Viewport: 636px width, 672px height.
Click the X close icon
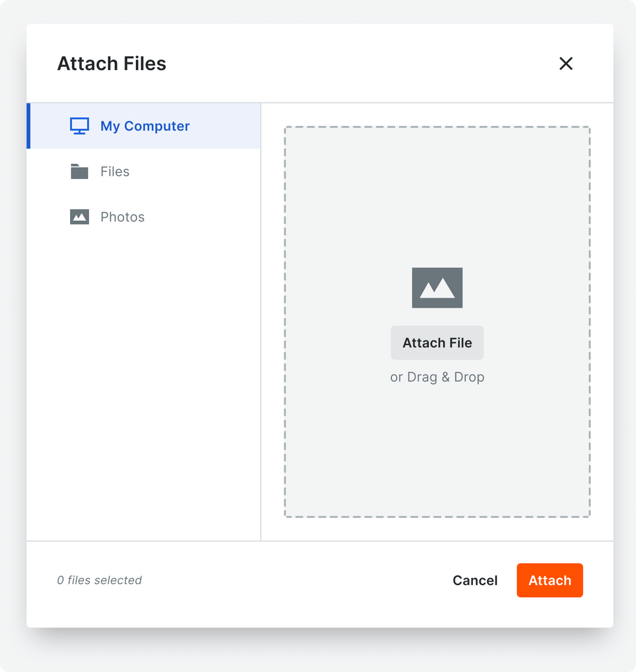(566, 63)
